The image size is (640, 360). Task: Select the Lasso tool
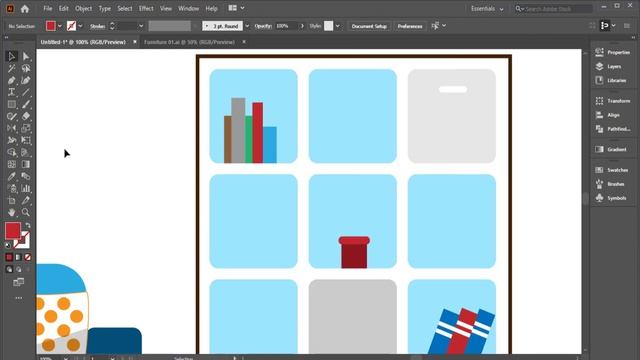point(26,69)
